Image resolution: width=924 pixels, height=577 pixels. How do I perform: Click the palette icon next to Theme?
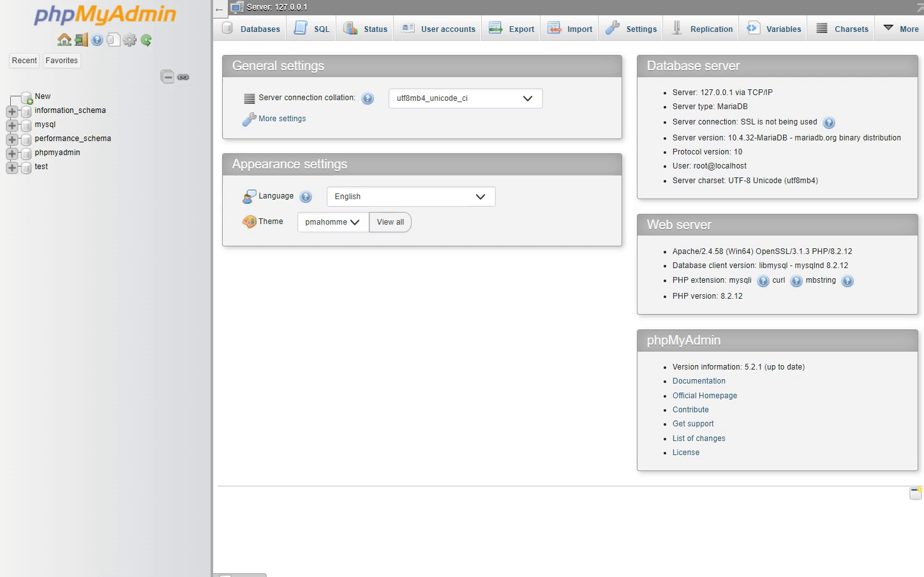coord(249,221)
